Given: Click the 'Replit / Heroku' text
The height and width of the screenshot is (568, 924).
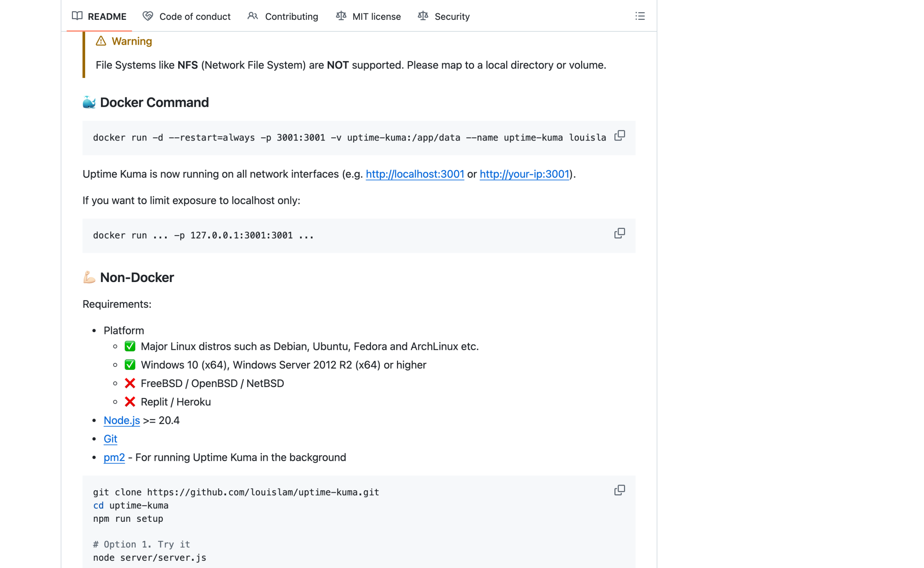Looking at the screenshot, I should click(176, 402).
